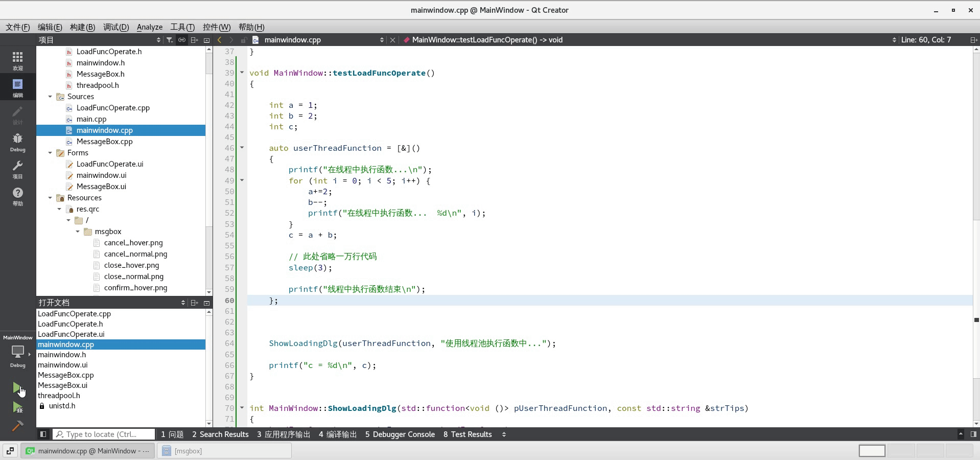The image size is (980, 460).
Task: Open the 帮助(H) menu
Action: [251, 27]
